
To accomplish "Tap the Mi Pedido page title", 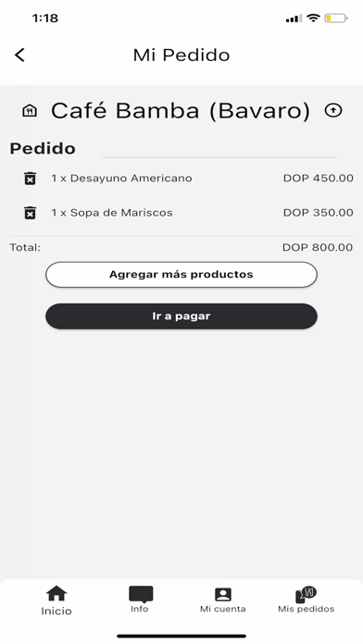I will pos(181,55).
